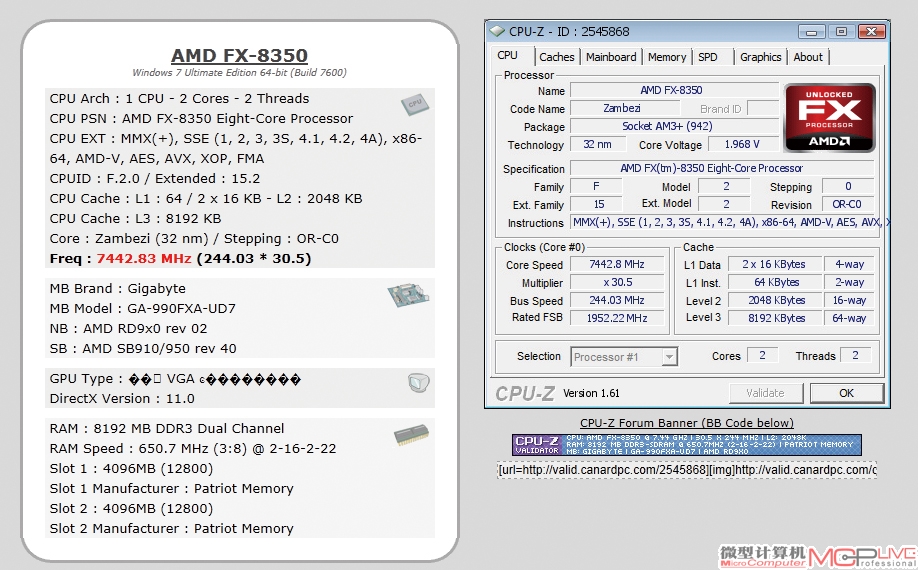Screen dimensions: 918x570
Task: Click the RAM Speed 650.7 MHz line
Action: point(193,449)
